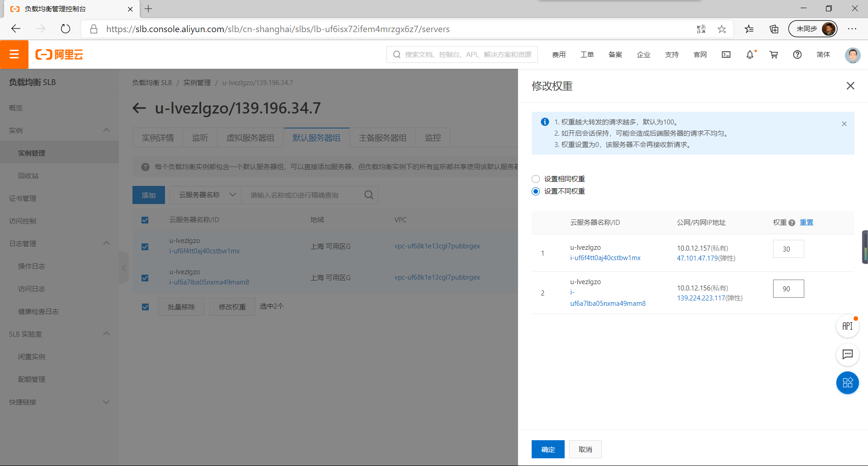This screenshot has width=868, height=466.
Task: Open elastic IP 47.101.47.179 link
Action: pyautogui.click(x=698, y=258)
